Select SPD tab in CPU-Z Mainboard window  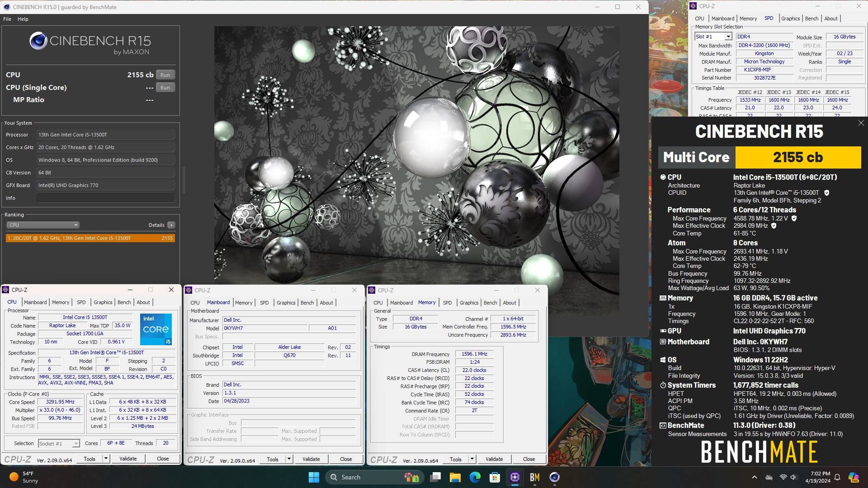[264, 303]
